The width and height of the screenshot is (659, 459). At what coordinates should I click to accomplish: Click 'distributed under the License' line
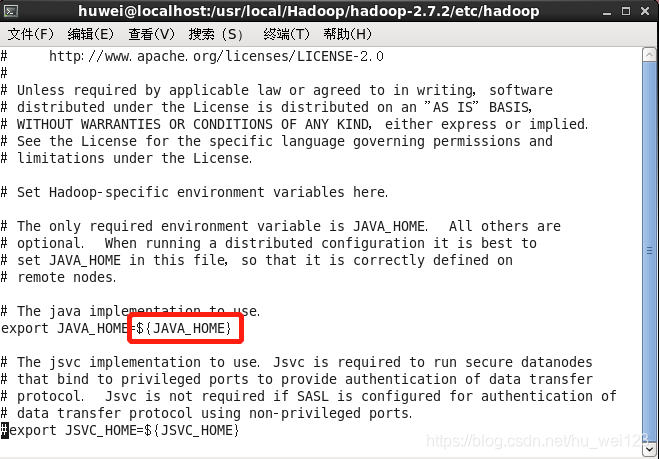[266, 107]
